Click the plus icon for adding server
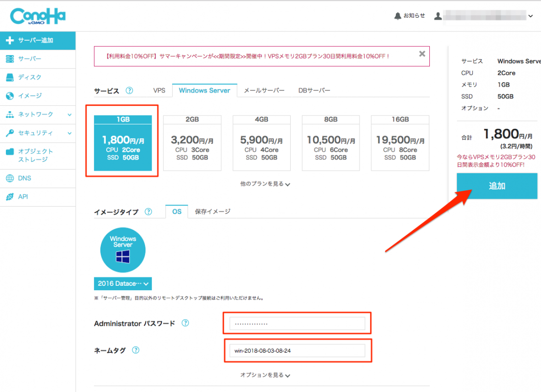Screen dimensions: 541x392 coord(10,40)
